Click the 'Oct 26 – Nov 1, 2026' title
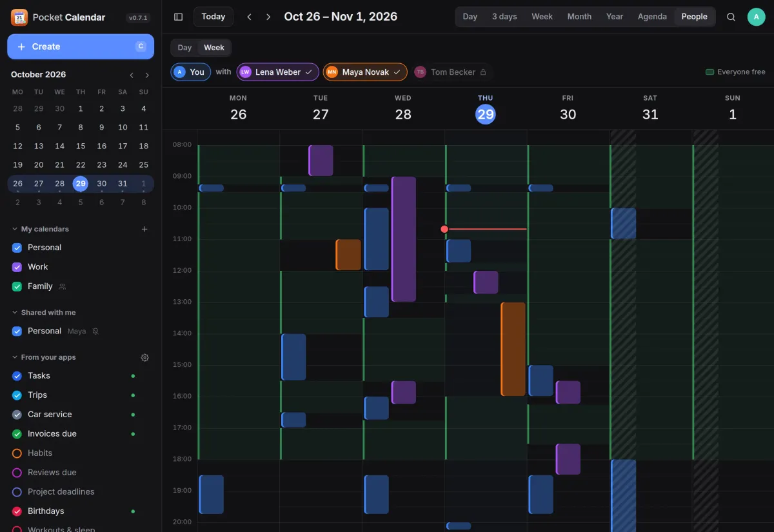 [x=341, y=17]
